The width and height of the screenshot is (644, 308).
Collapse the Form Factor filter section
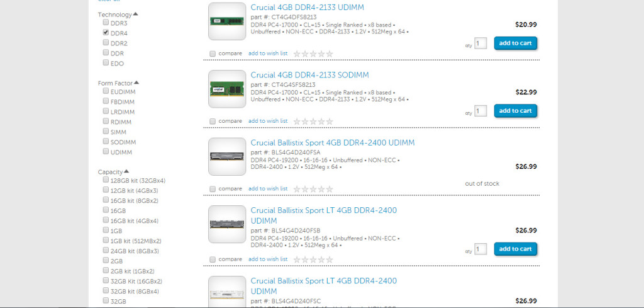pos(136,83)
